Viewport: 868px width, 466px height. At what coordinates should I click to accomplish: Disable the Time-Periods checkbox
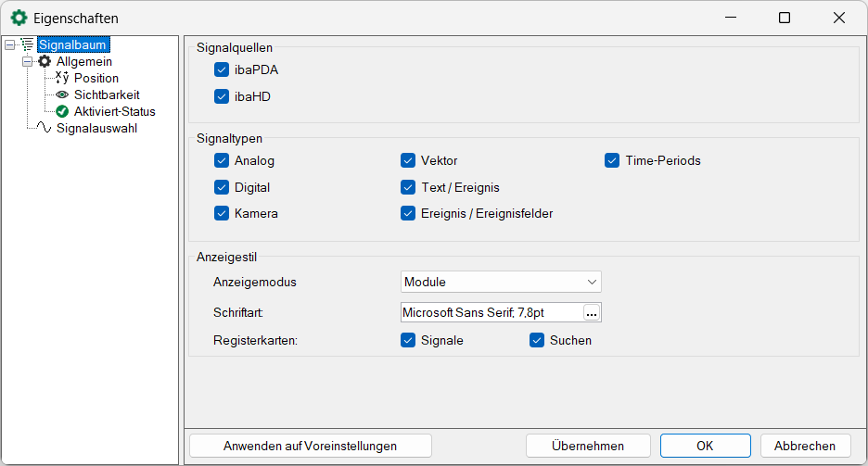612,160
